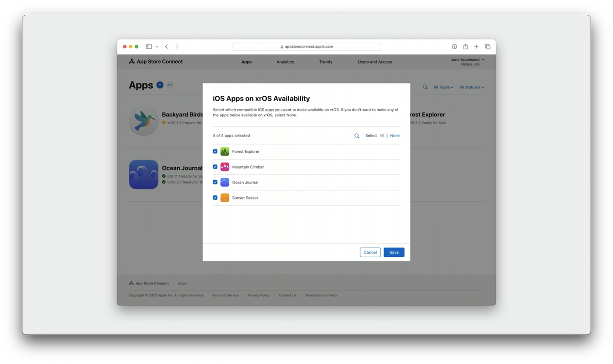The image size is (613, 364).
Task: Click the appstoreconnect.apple.com address bar
Action: click(306, 46)
